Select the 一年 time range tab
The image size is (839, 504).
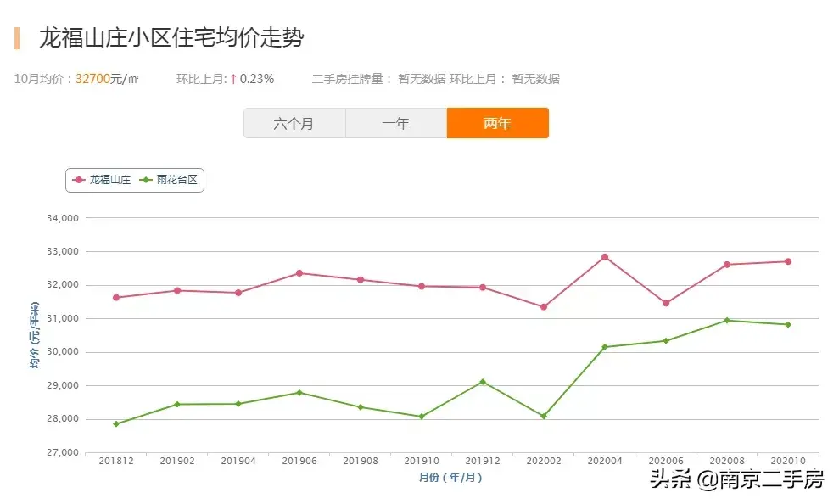396,123
